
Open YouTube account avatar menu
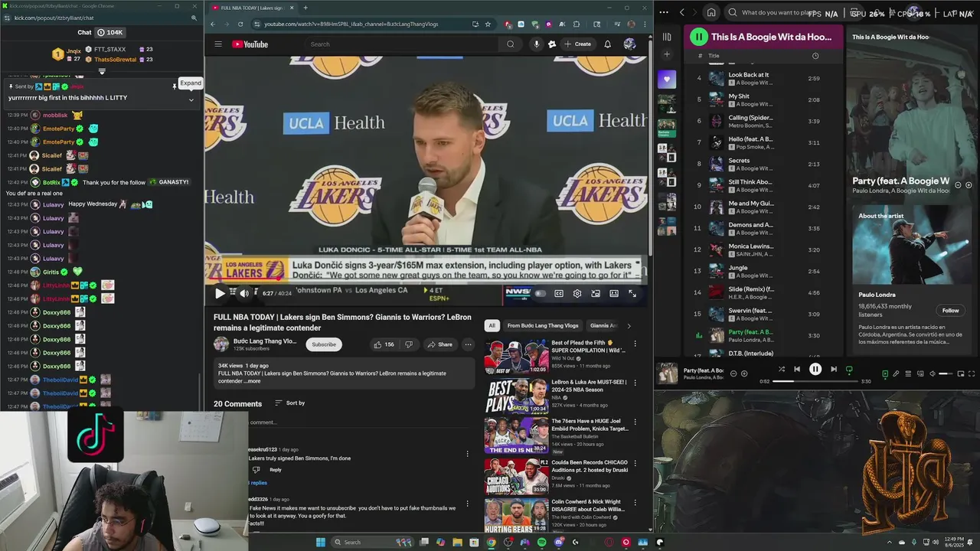coord(629,44)
